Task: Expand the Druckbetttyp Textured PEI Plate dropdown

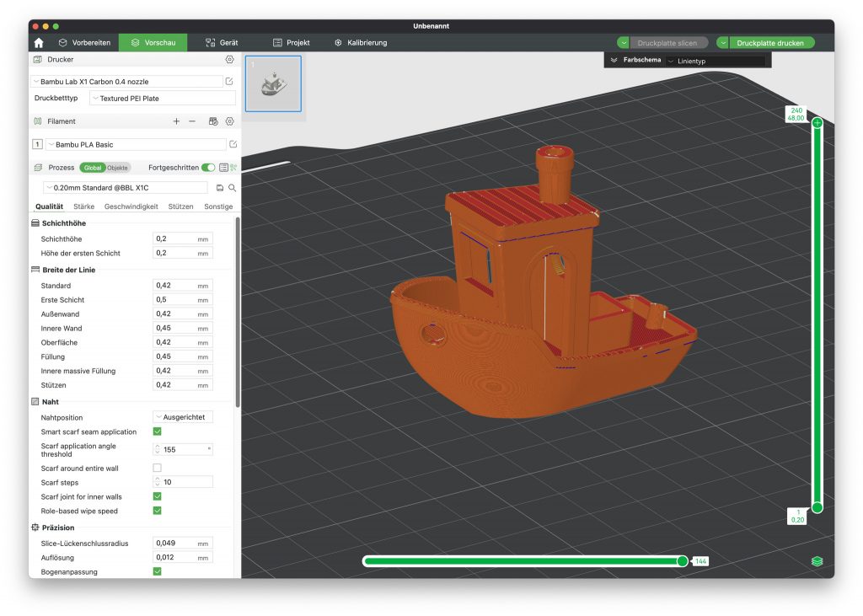Action: pos(162,99)
